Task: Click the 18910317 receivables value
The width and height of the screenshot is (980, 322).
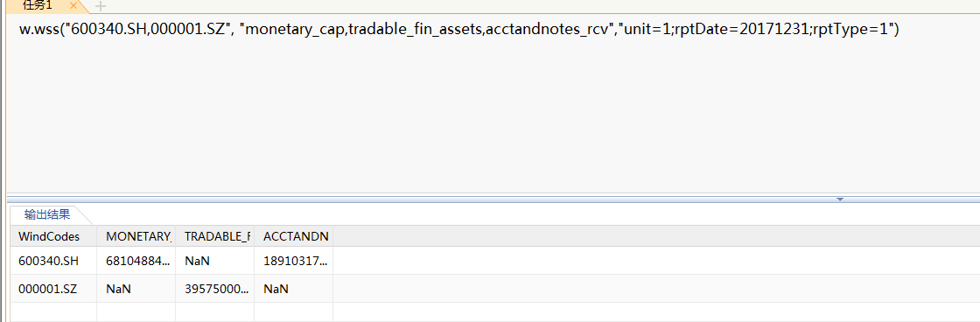Action: click(x=294, y=261)
